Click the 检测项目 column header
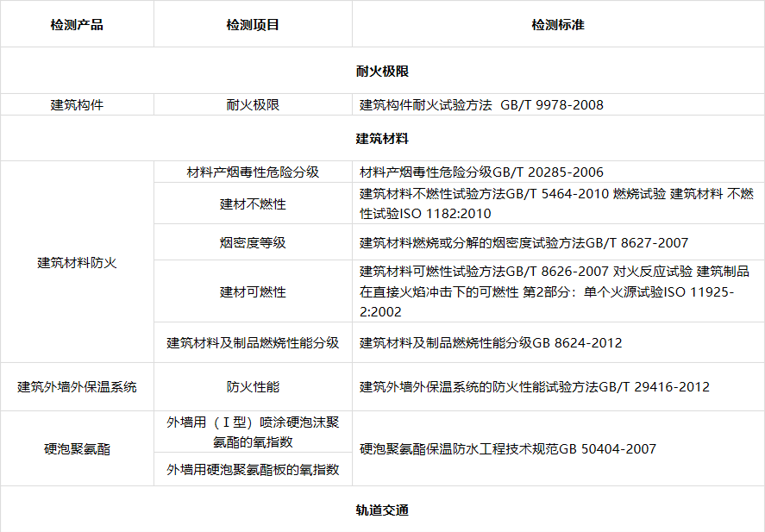Viewport: 765px width, 532px height. tap(253, 24)
